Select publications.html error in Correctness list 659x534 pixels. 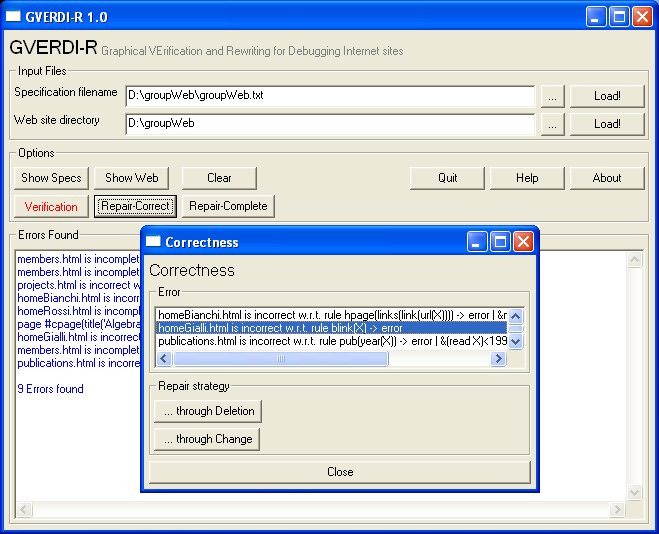pos(332,341)
